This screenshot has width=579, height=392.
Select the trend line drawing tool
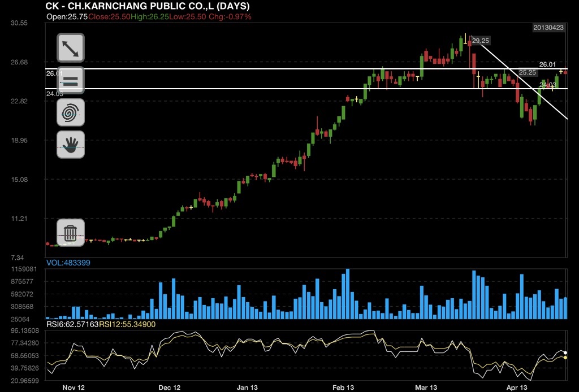click(x=71, y=48)
